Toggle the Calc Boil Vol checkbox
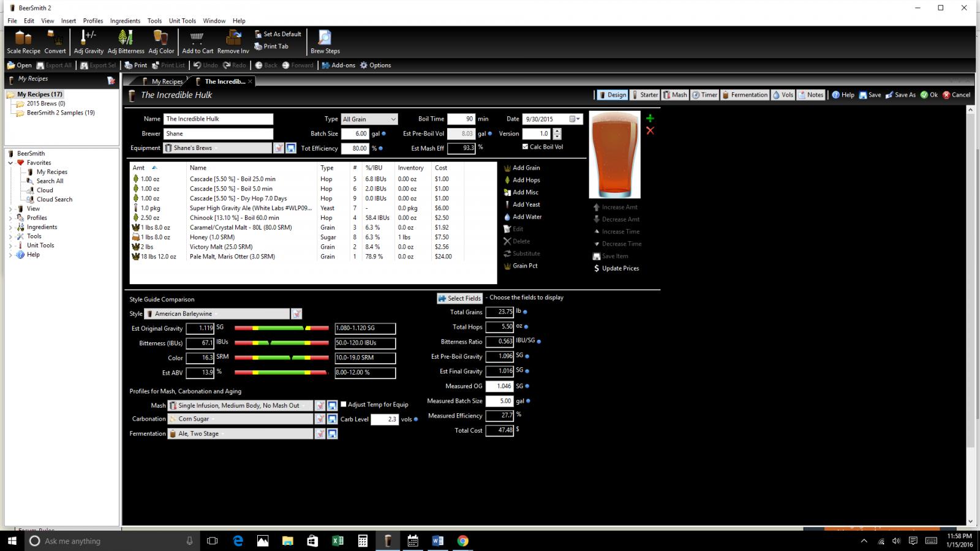Image resolution: width=980 pixels, height=551 pixels. [525, 147]
